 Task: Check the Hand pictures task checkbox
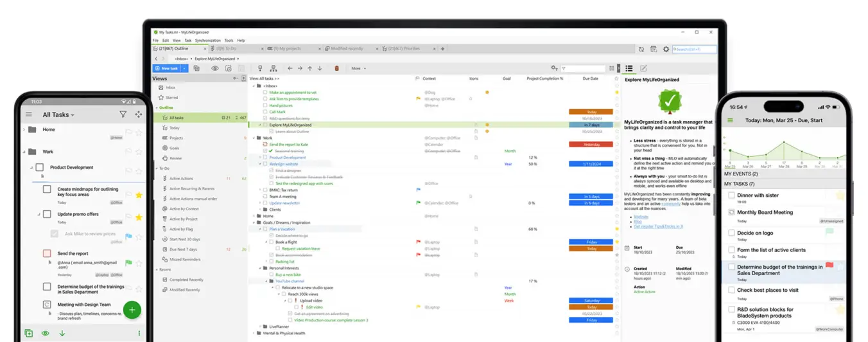(265, 105)
